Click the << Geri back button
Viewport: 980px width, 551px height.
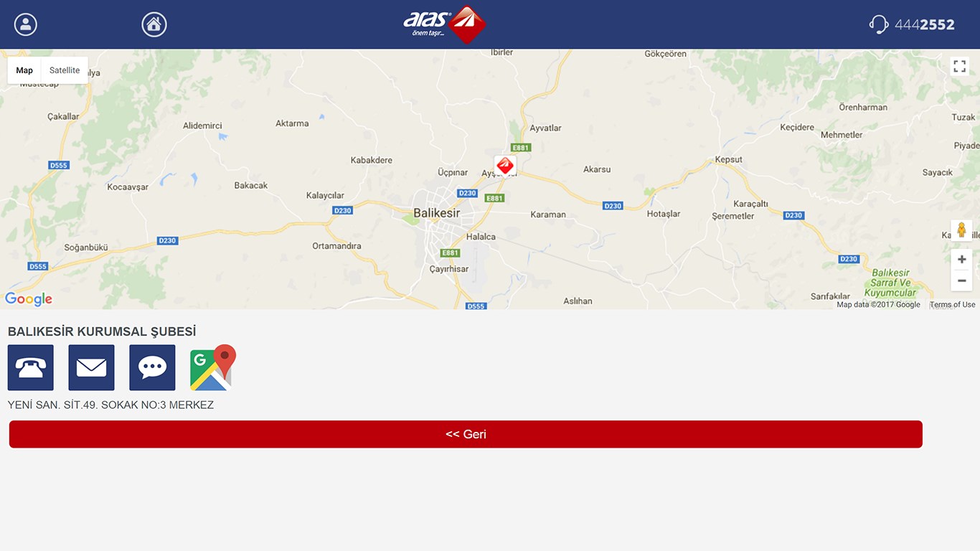pyautogui.click(x=466, y=434)
